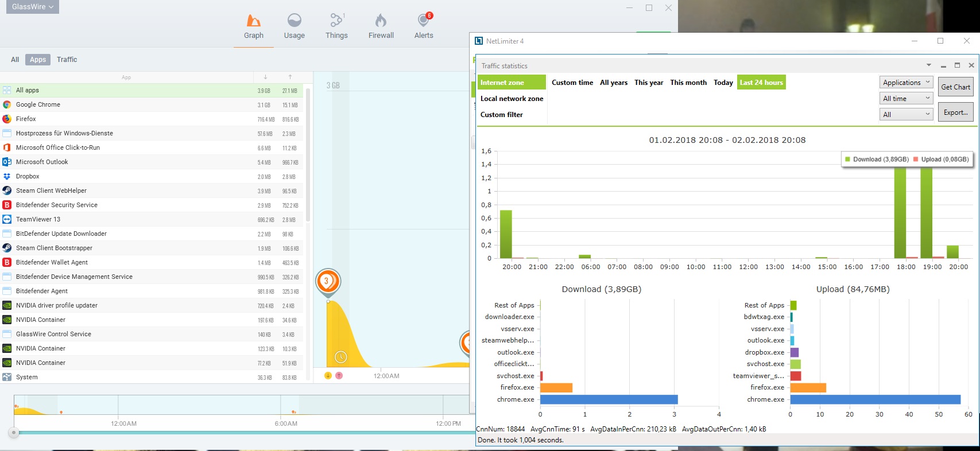The image size is (980, 451).
Task: Select the All view filter
Action: point(15,60)
